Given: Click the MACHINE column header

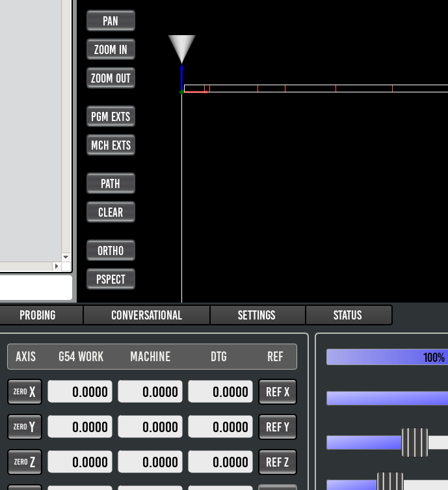Looking at the screenshot, I should tap(150, 357).
